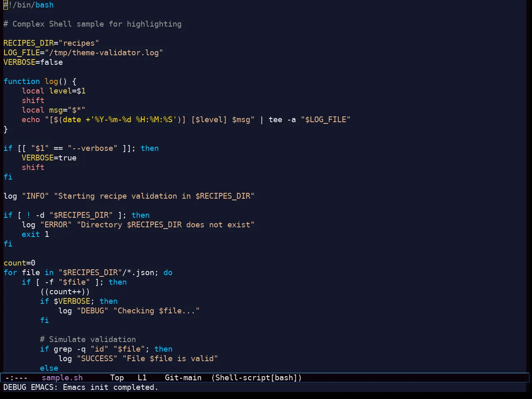Click the "SUCCESS" string
Screen dimensions: 532x399
click(97, 359)
